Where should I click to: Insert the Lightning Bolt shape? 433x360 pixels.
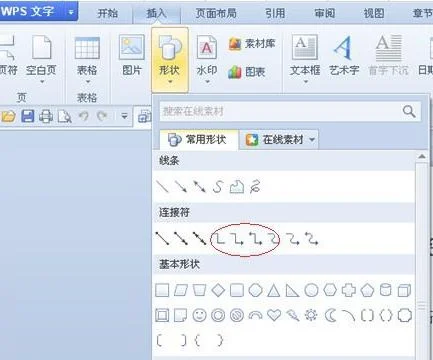(x=293, y=315)
